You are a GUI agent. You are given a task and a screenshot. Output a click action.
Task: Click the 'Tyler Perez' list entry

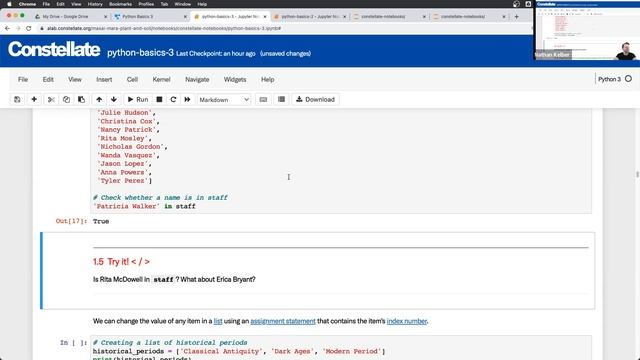coord(124,180)
